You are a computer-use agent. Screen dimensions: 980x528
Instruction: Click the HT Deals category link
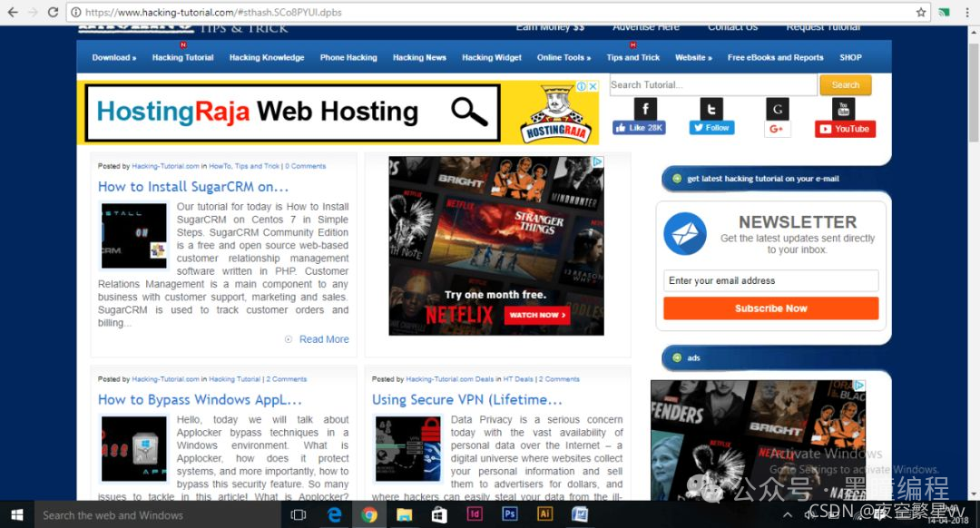[518, 379]
